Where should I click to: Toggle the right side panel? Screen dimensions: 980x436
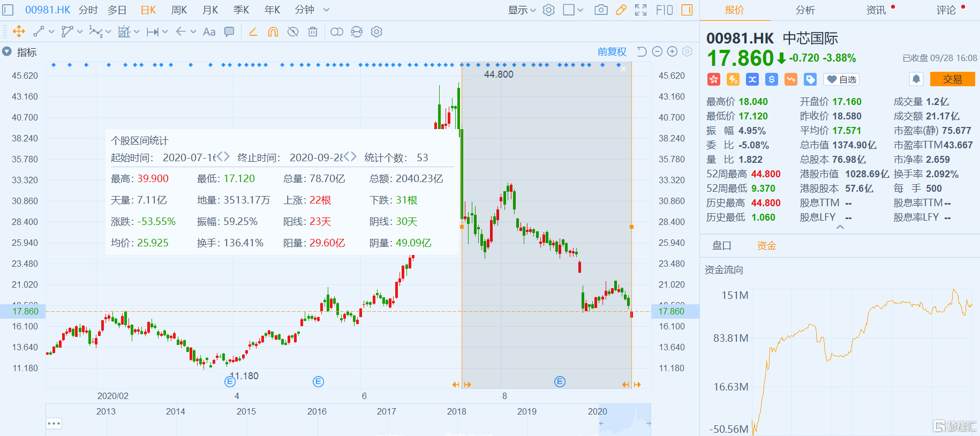tap(687, 10)
